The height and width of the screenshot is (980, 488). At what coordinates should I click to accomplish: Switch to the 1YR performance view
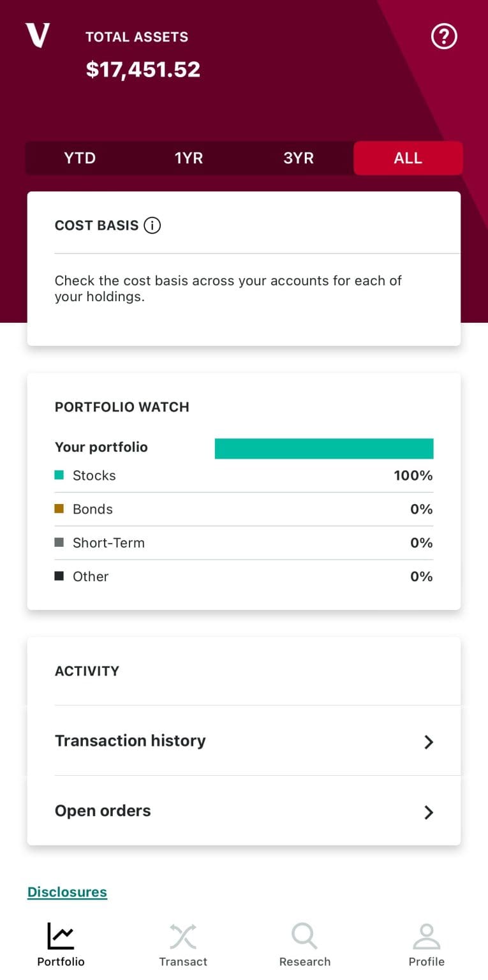(188, 158)
